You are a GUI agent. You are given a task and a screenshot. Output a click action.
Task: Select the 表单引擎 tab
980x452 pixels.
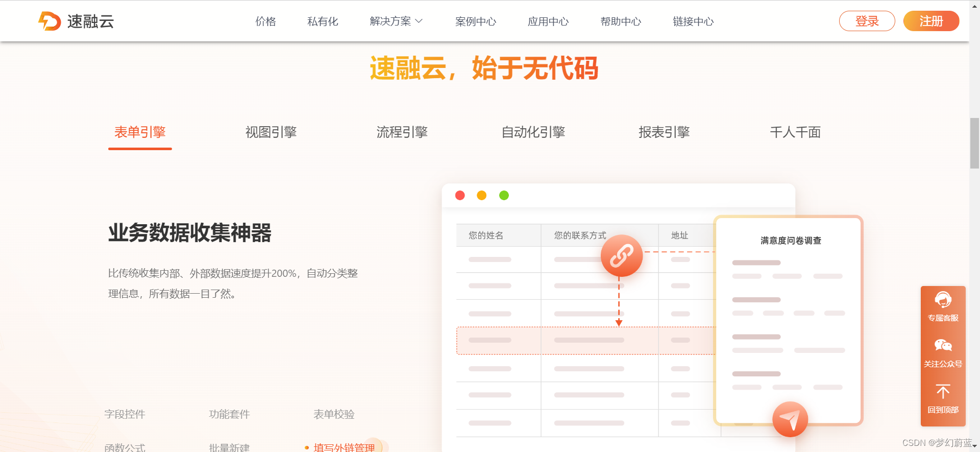pyautogui.click(x=140, y=132)
